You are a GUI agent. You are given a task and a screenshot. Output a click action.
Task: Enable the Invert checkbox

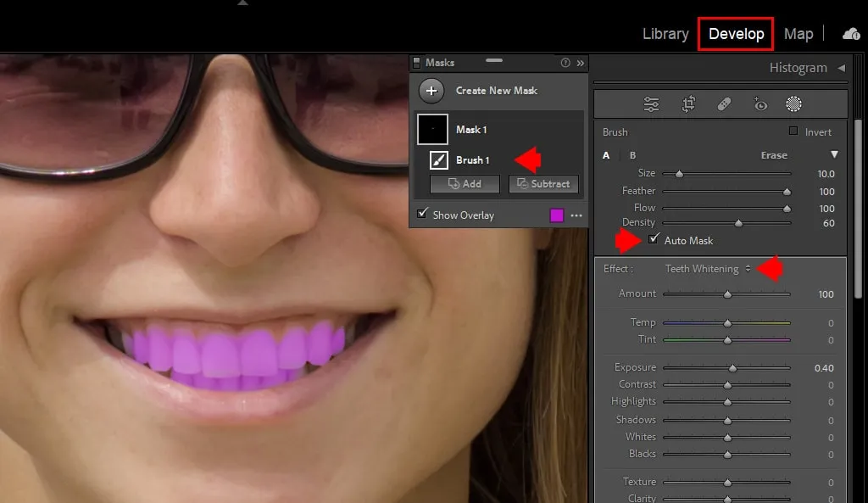pyautogui.click(x=793, y=131)
